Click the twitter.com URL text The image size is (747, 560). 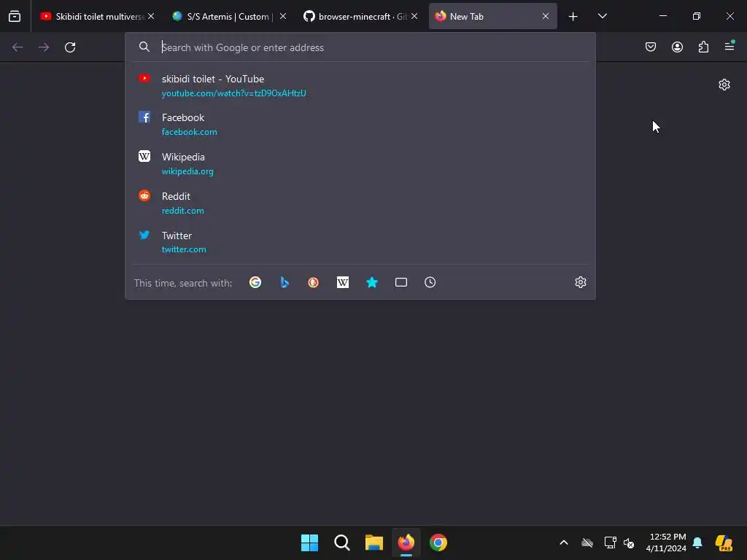(184, 249)
